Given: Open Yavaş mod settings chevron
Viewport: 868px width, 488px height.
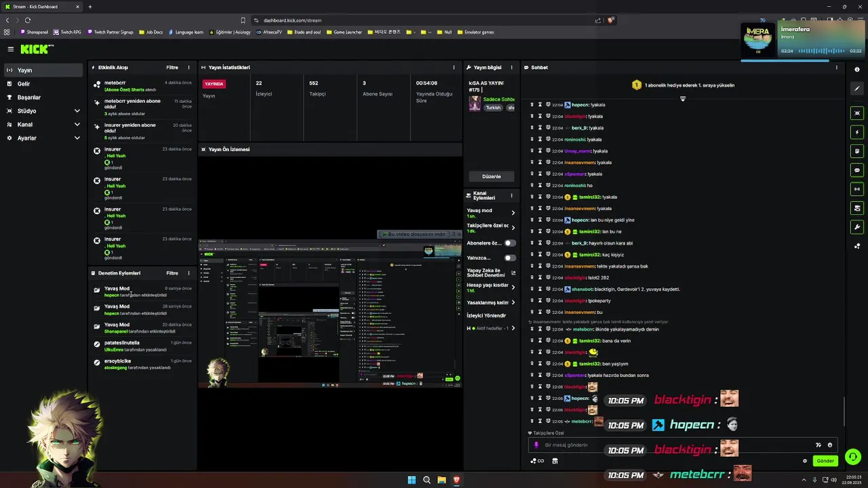Looking at the screenshot, I should click(513, 213).
